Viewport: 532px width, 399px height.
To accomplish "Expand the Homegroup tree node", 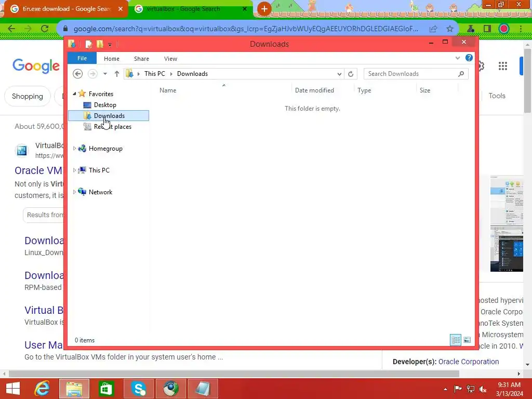I will tap(74, 148).
